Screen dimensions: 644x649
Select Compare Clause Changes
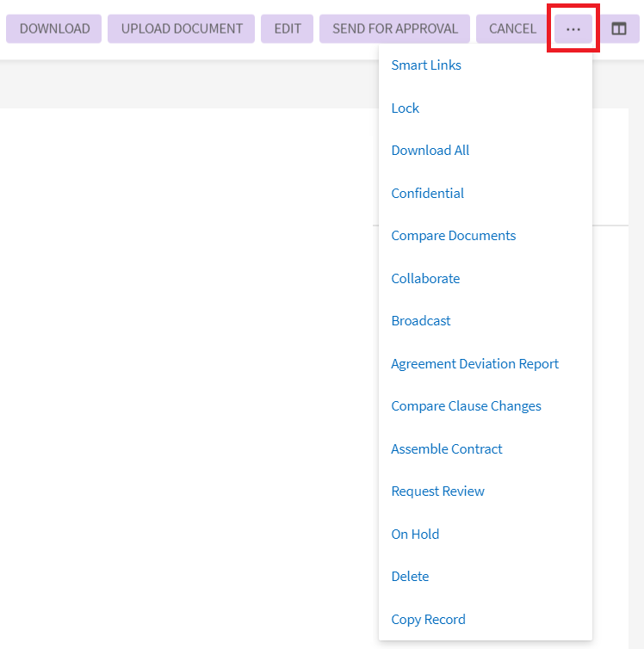coord(466,406)
